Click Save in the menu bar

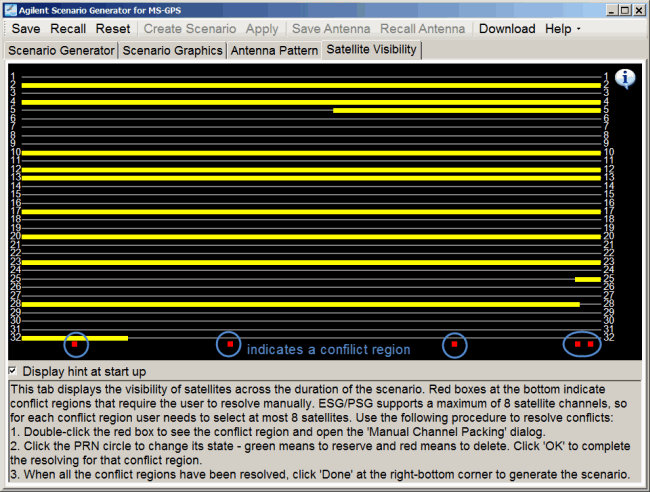click(x=26, y=29)
